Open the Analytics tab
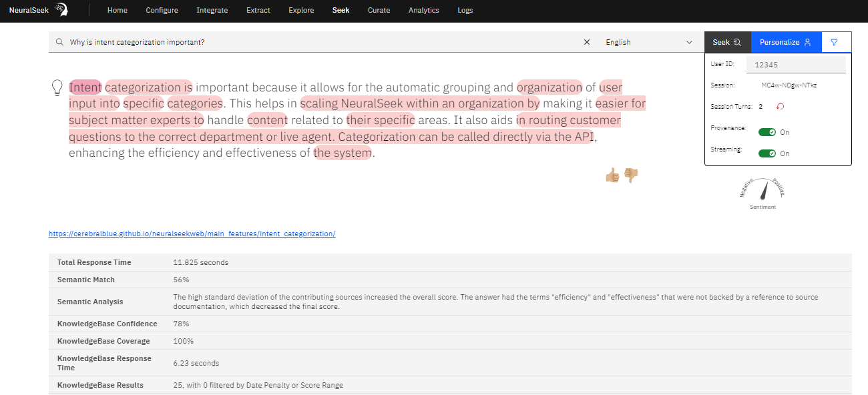 [x=424, y=10]
